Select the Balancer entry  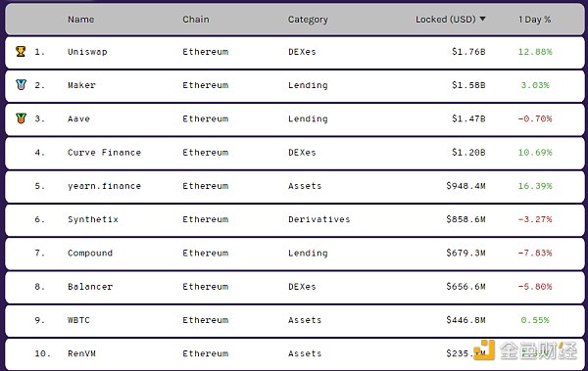click(90, 287)
